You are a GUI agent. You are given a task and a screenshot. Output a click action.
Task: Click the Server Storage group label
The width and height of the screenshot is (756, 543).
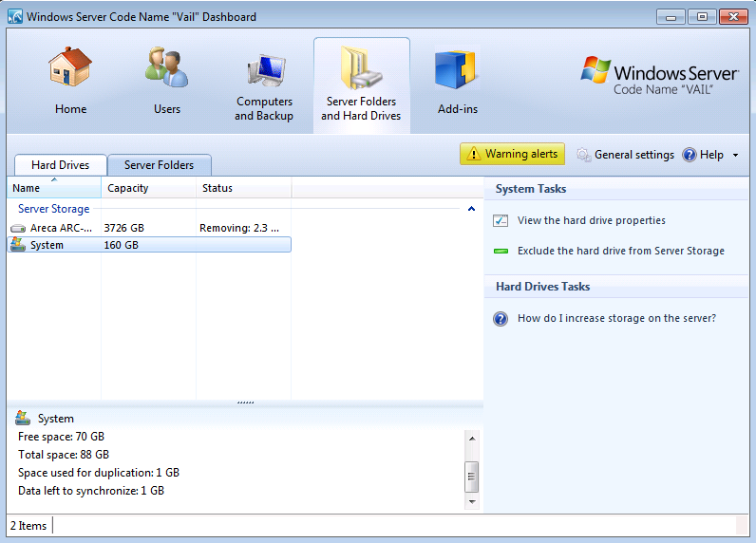pyautogui.click(x=53, y=209)
